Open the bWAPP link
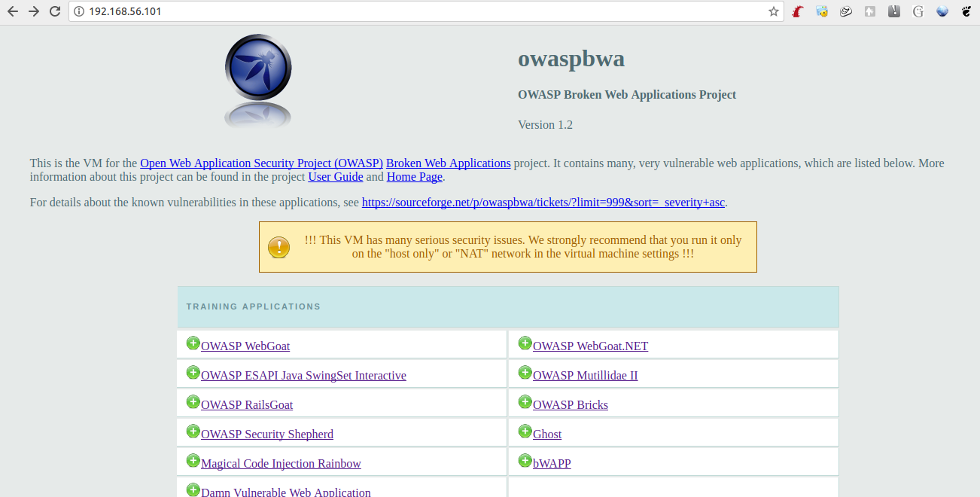 click(x=552, y=464)
